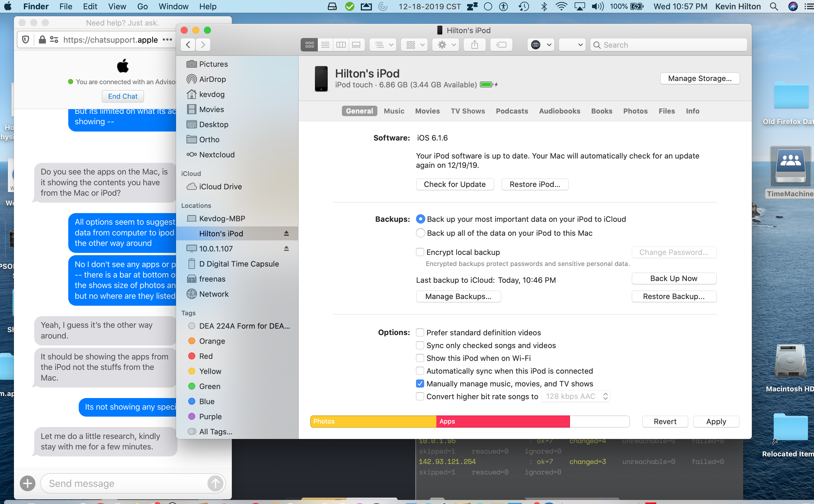Open the eye icon toolbar dropdown

tap(541, 45)
